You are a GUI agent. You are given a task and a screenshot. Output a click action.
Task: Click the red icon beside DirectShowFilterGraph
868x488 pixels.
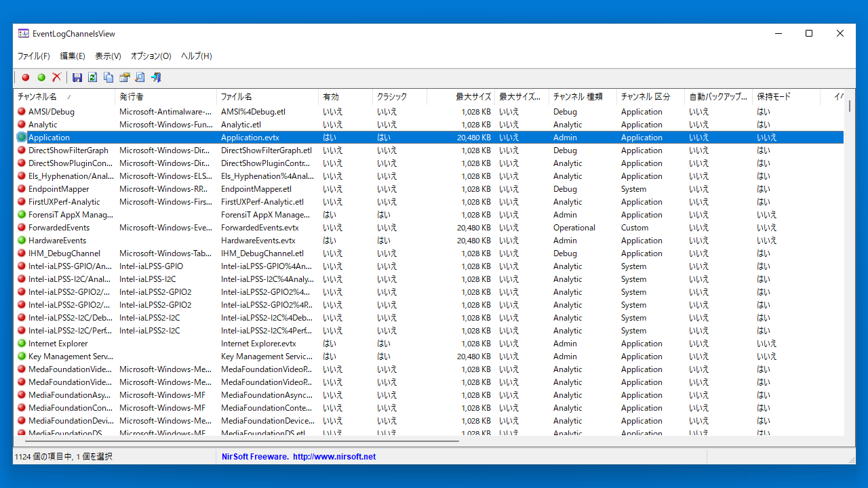[22, 150]
